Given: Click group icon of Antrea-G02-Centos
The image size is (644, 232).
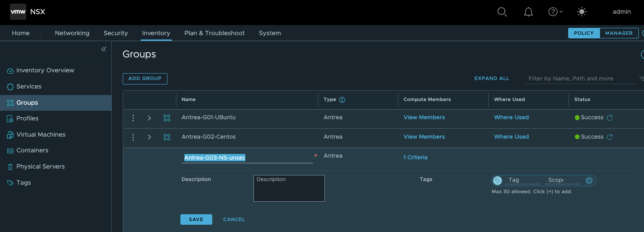Looking at the screenshot, I should click(x=167, y=137).
